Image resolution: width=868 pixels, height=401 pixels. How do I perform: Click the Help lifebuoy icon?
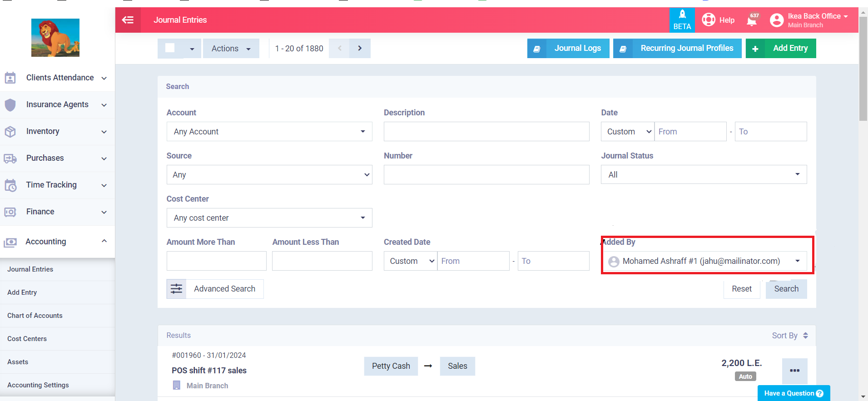(709, 20)
